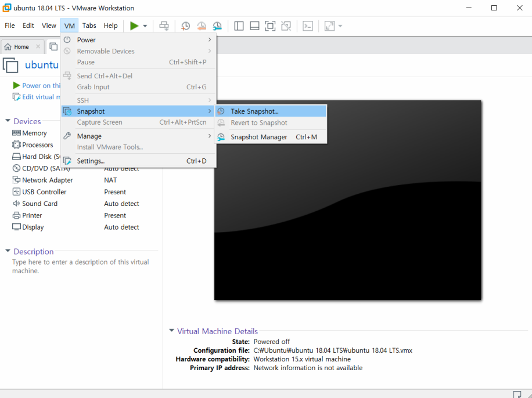Toggle the library sidebar toolbar icon
Image resolution: width=532 pixels, height=398 pixels.
(239, 26)
